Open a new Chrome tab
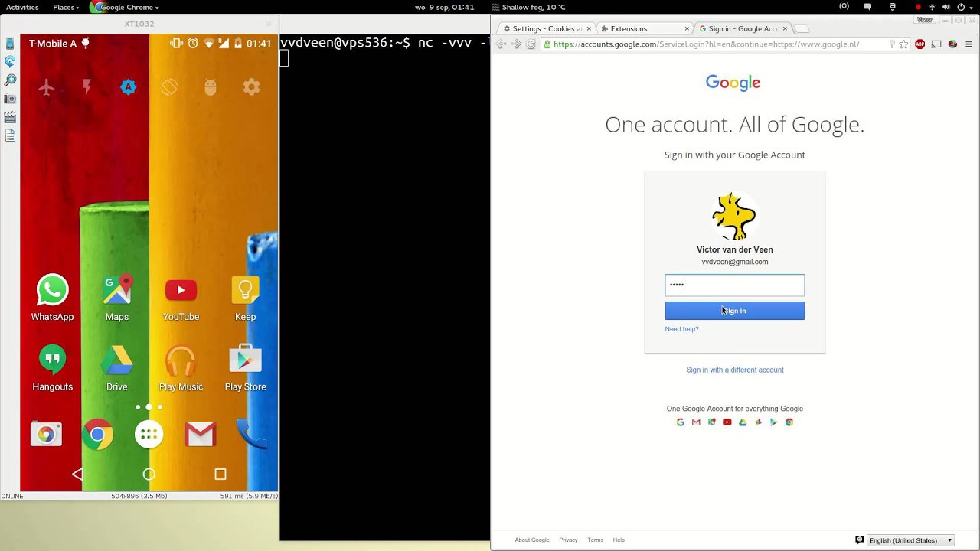This screenshot has width=980, height=551. tap(802, 29)
